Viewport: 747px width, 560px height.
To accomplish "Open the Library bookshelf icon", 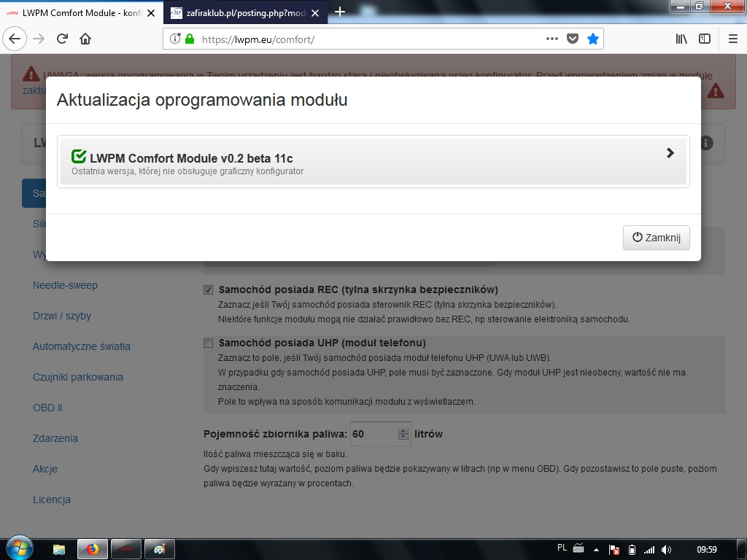I will click(x=681, y=39).
